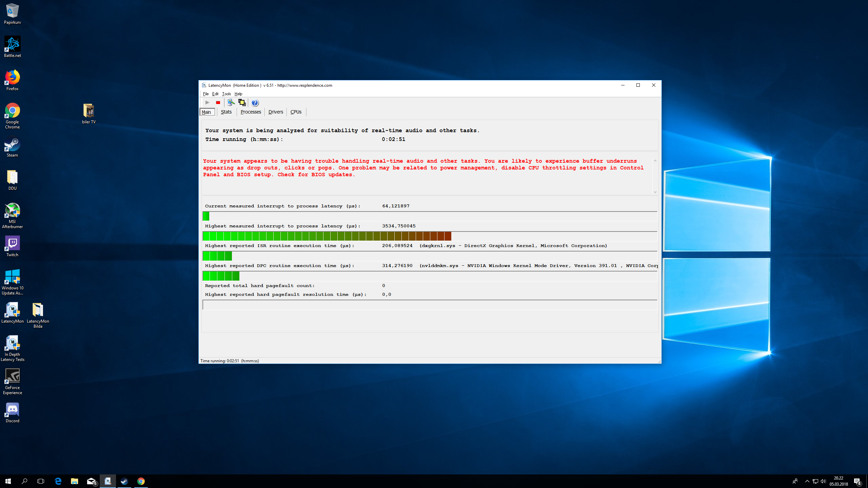The width and height of the screenshot is (868, 488).
Task: Click the Windows 10 Update Assistant shortcut
Action: [x=13, y=282]
